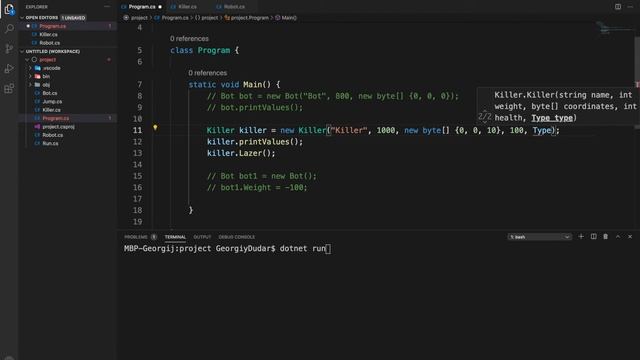Open the terminal shell selector dropdown
This screenshot has width=640, height=360.
pyautogui.click(x=539, y=237)
